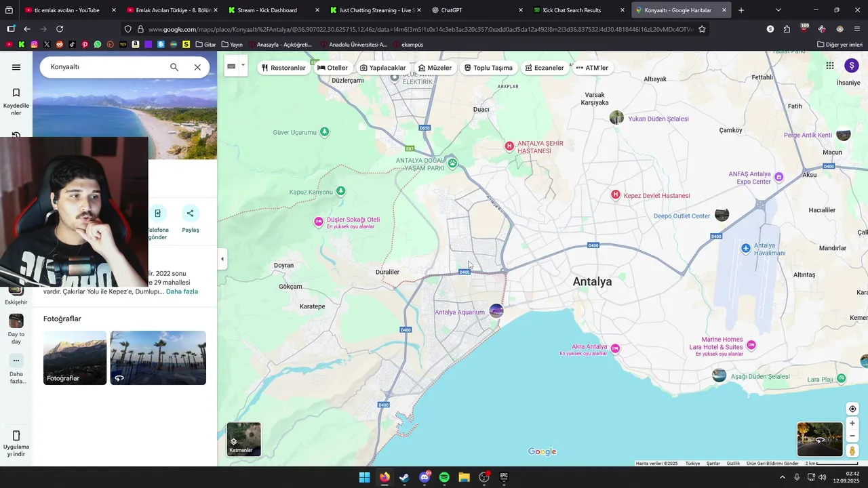Open the Google account avatar
Screen dimensions: 868x488
click(x=852, y=66)
